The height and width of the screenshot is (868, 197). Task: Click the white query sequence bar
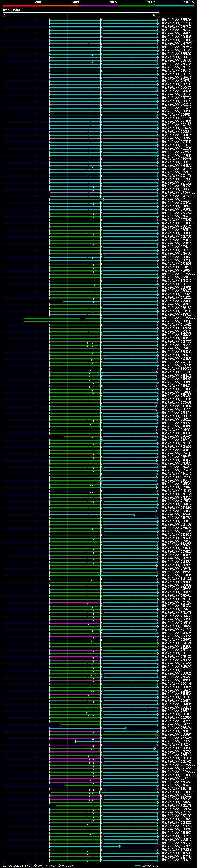pos(81,12)
